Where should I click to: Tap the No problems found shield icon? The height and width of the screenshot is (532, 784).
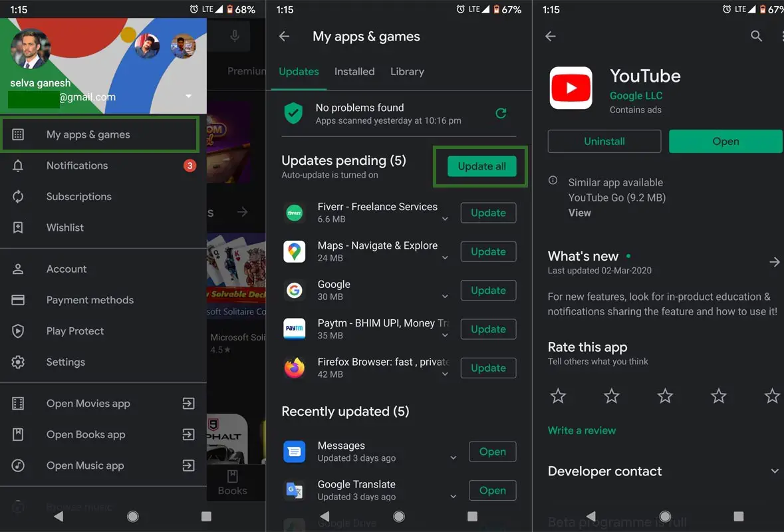[x=293, y=114]
